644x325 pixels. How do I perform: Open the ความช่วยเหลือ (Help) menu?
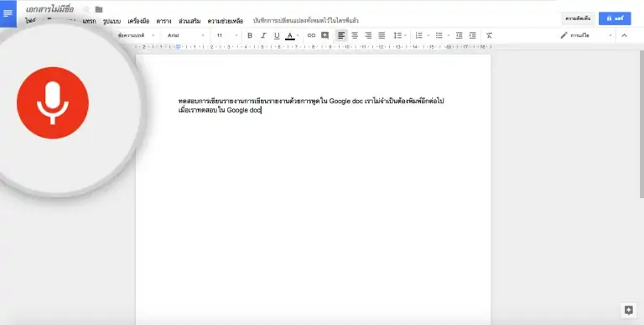point(226,21)
